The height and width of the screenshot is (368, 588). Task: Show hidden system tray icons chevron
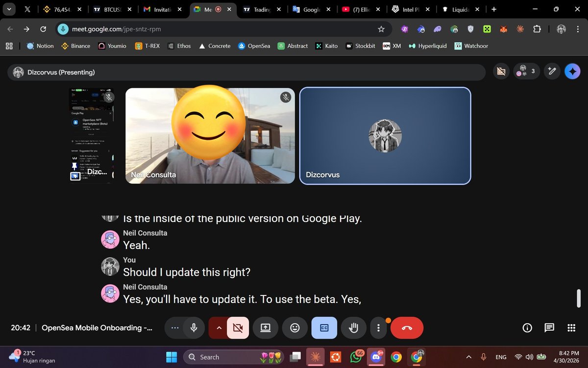click(x=469, y=357)
